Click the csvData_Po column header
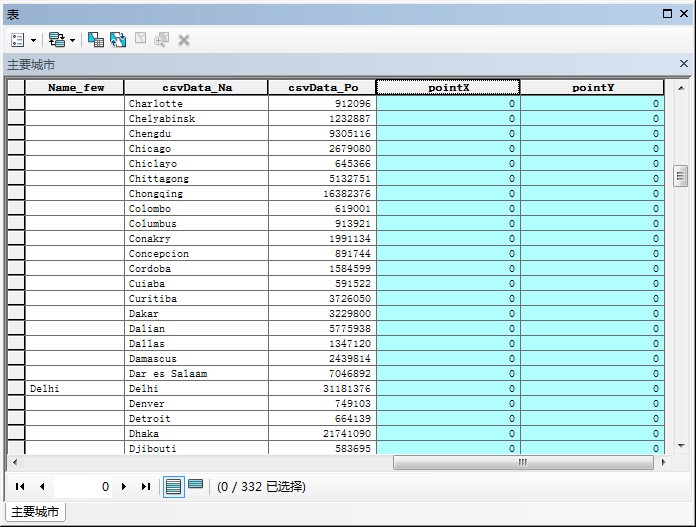The height and width of the screenshot is (527, 696). [x=322, y=88]
